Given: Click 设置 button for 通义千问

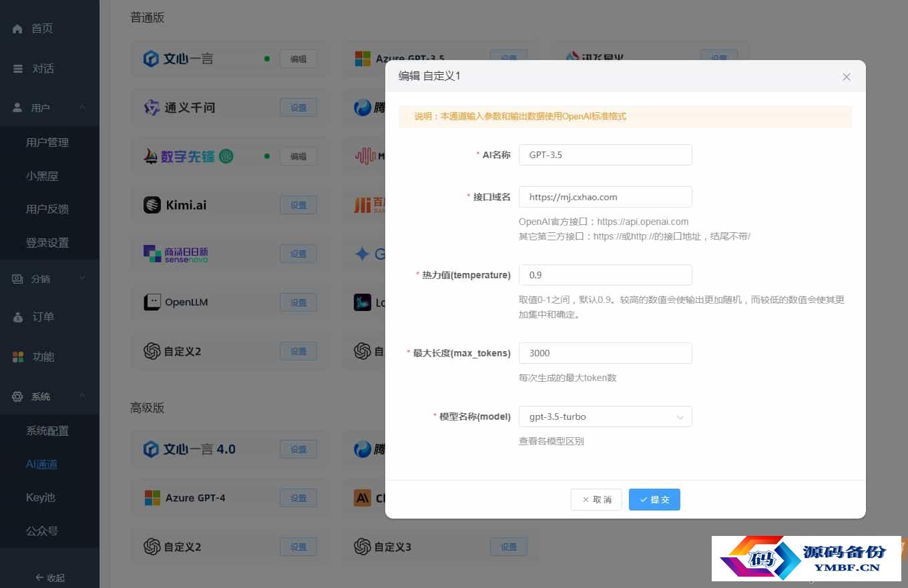Looking at the screenshot, I should coord(298,107).
